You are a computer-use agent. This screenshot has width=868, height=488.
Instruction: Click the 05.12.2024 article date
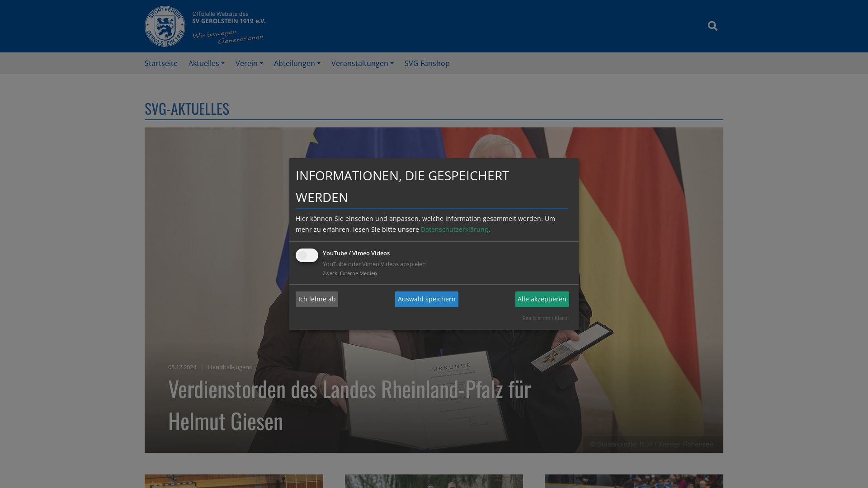182,367
